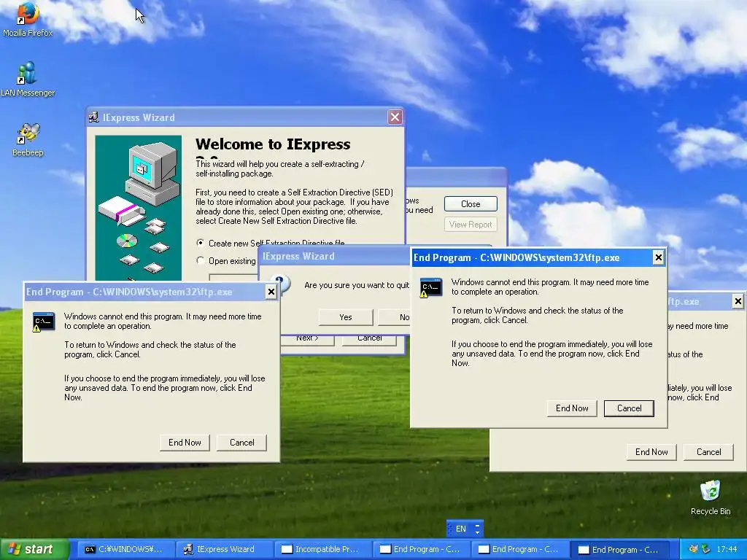The width and height of the screenshot is (747, 560).
Task: Click Yes in quit confirmation dialog
Action: point(346,317)
